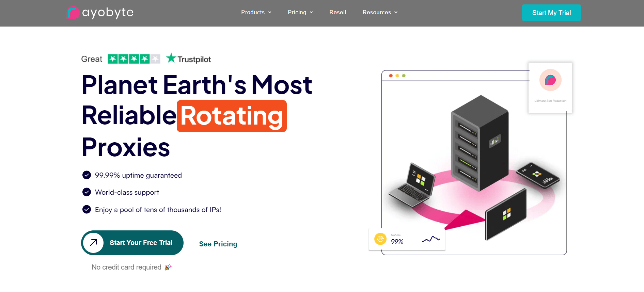Open the Resell menu item

337,13
